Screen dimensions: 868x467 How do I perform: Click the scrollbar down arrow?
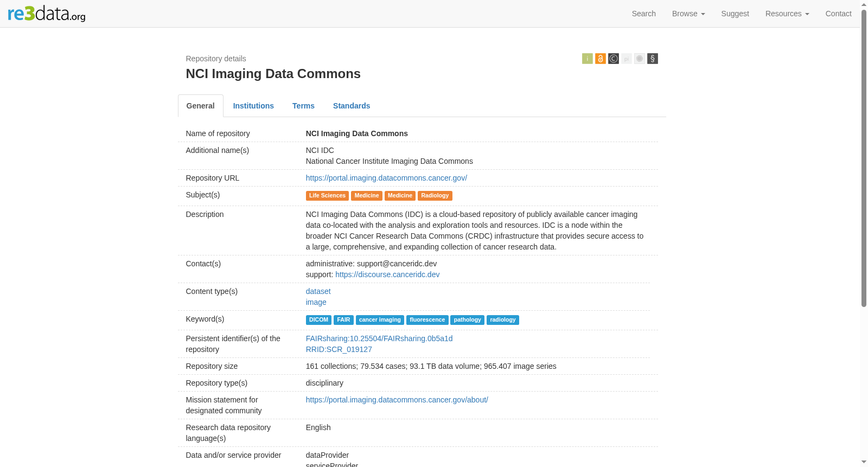[x=864, y=462]
